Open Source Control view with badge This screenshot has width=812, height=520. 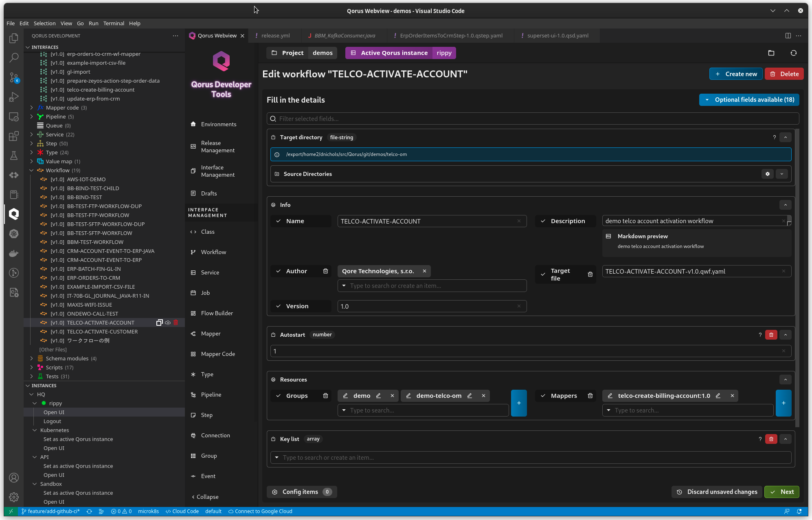14,77
